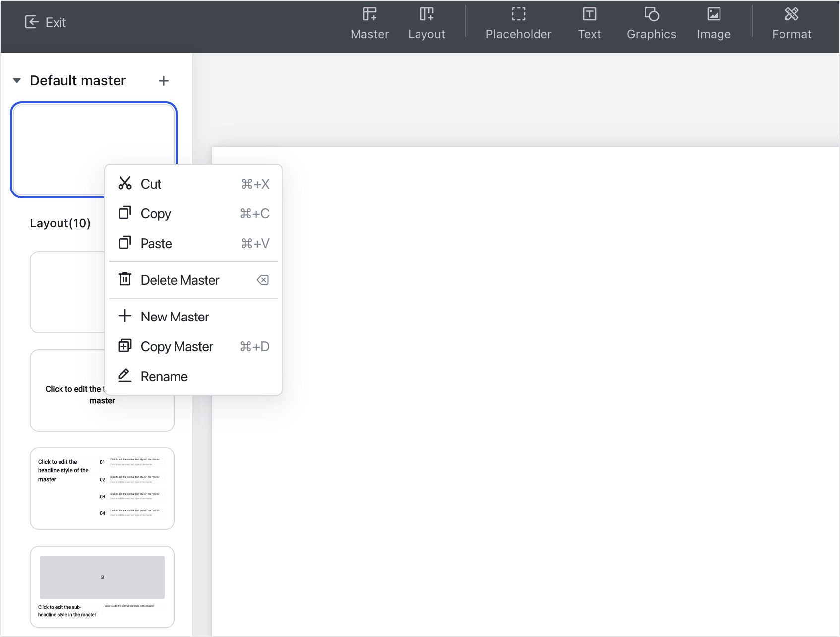
Task: Select Copy from the context menu
Action: (x=156, y=213)
